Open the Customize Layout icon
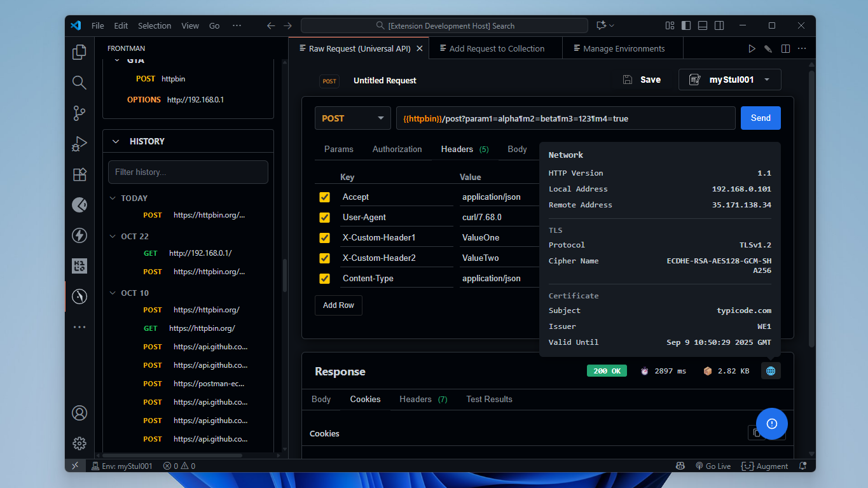Viewport: 868px width, 488px height. 670,26
